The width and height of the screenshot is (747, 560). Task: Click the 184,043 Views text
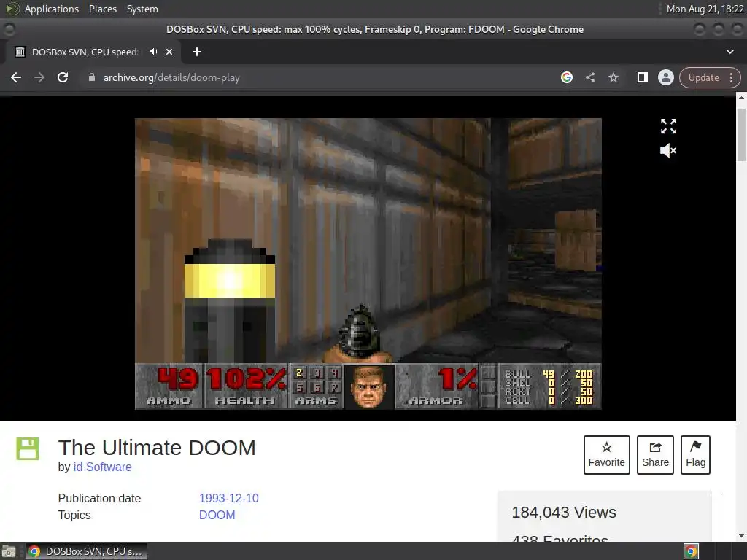[x=564, y=513]
